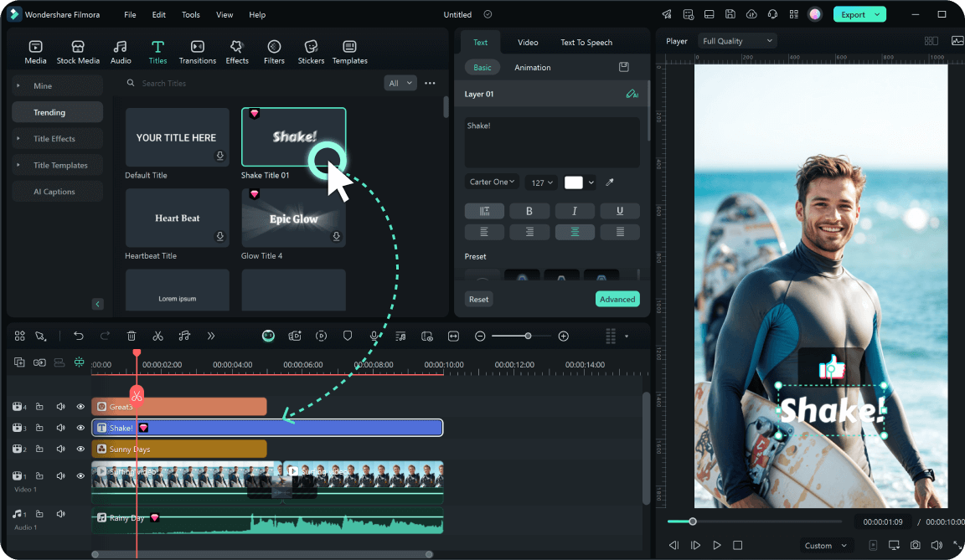Click the voiceover microphone icon
This screenshot has height=560, width=965.
[374, 336]
